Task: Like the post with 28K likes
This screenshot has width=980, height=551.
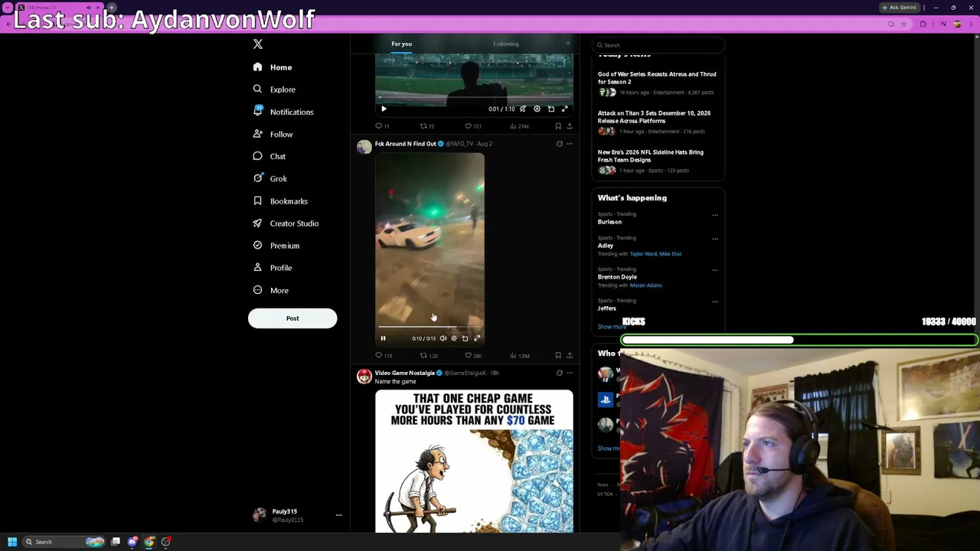Action: pyautogui.click(x=473, y=356)
